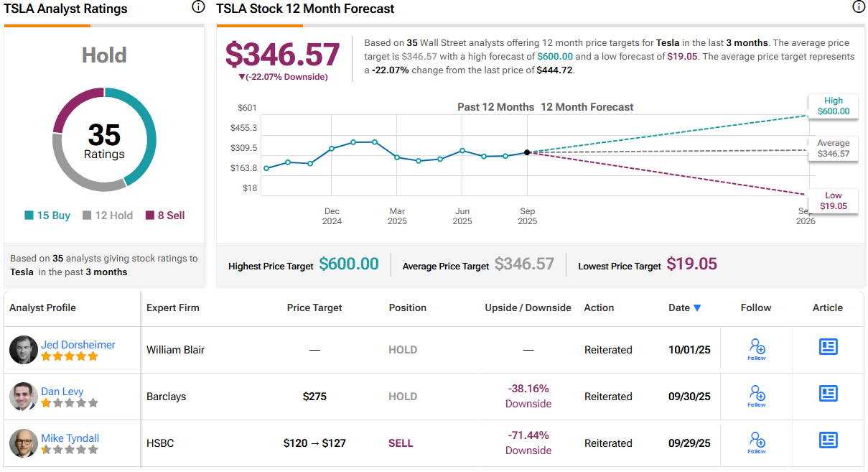This screenshot has width=868, height=472.
Task: Open Dan Levy profile link
Action: click(62, 392)
